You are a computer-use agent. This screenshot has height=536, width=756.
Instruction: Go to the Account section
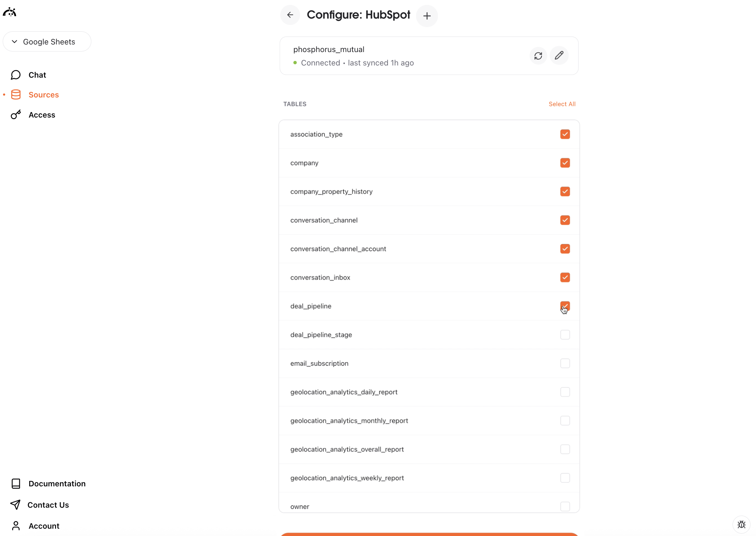tap(44, 525)
